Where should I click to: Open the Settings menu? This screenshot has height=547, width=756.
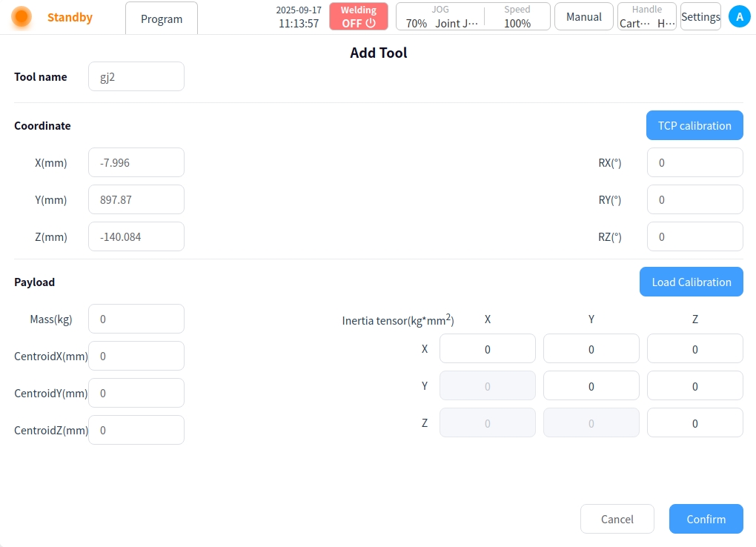tap(700, 16)
